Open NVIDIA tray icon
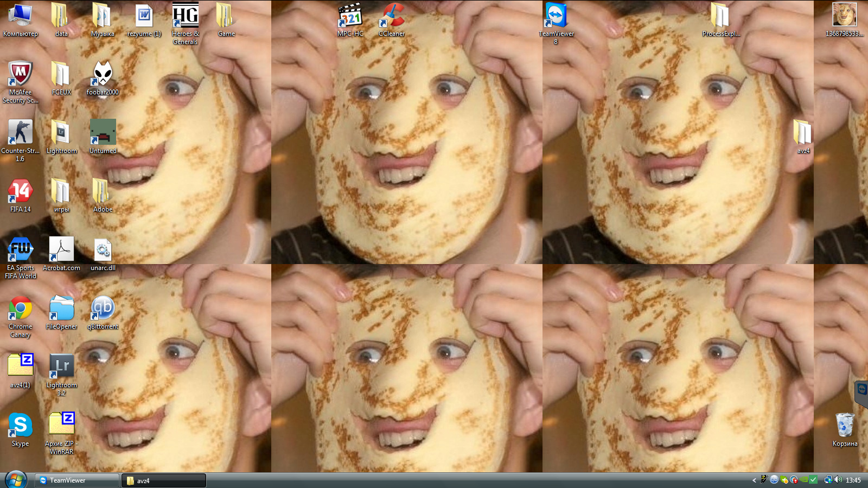This screenshot has width=868, height=488. click(x=804, y=480)
